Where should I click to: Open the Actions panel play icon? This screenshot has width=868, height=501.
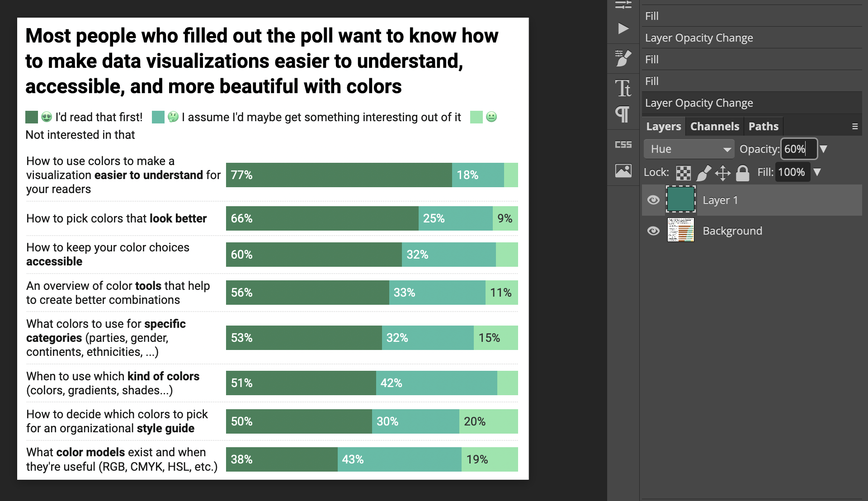click(x=623, y=29)
